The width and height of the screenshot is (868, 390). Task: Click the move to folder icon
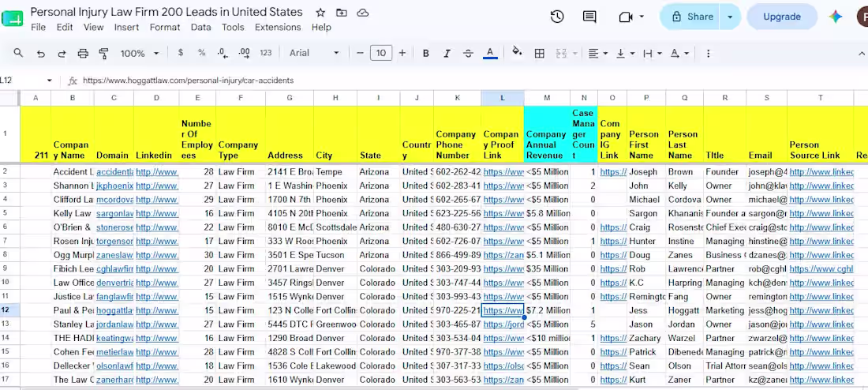[x=342, y=13]
